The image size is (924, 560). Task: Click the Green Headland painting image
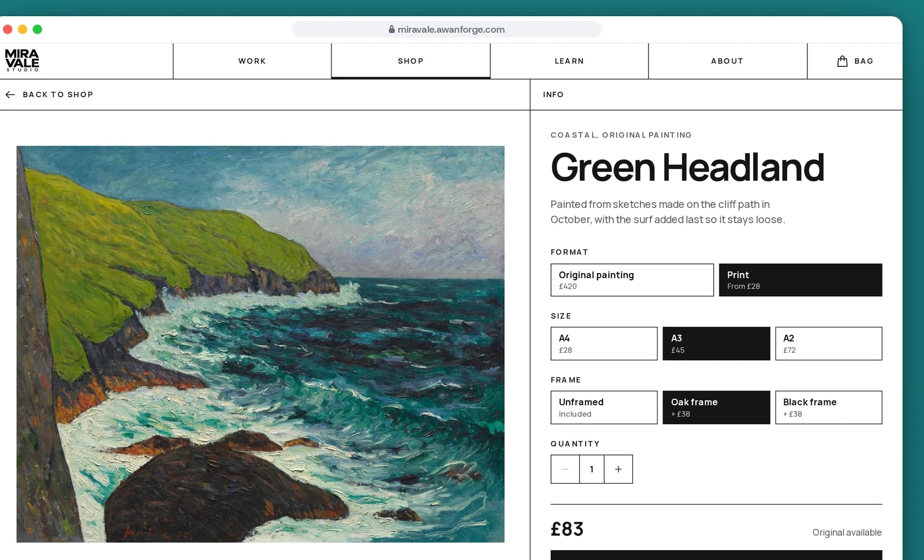[x=260, y=344]
